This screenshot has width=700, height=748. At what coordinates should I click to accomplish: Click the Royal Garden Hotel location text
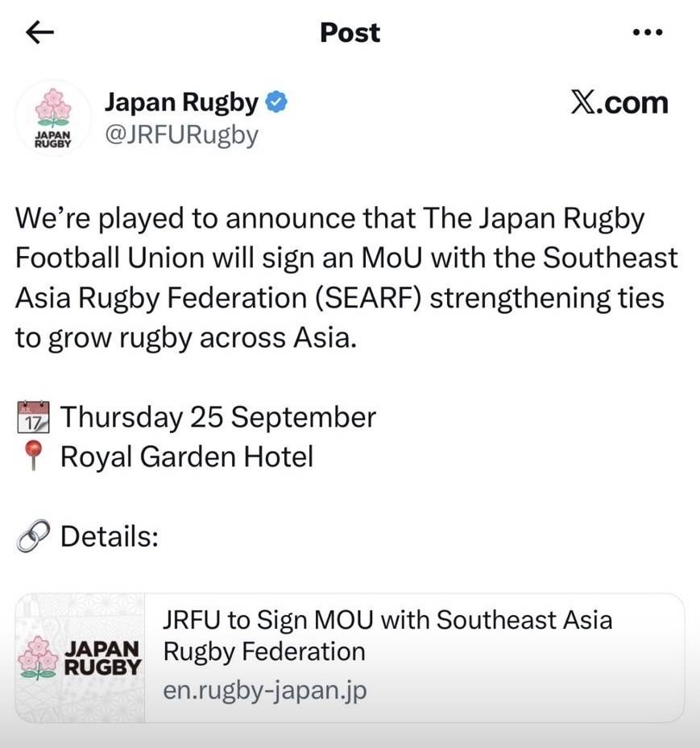coord(187,457)
